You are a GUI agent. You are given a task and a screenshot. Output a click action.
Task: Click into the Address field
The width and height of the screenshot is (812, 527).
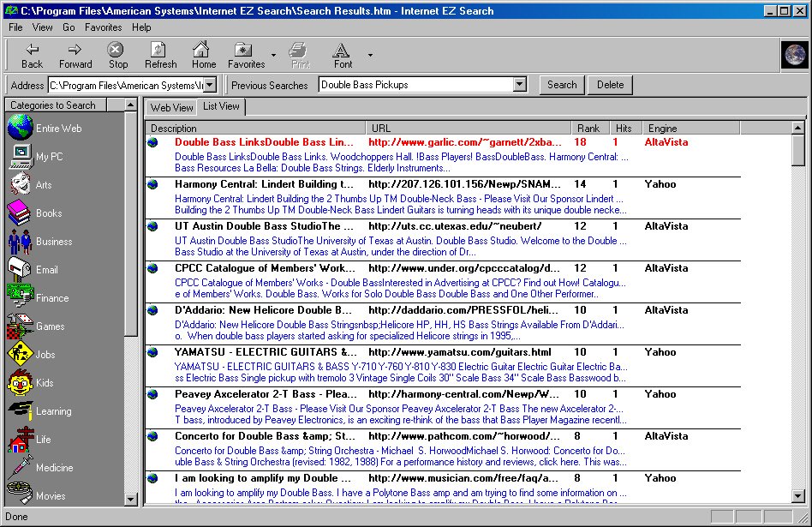tap(127, 85)
